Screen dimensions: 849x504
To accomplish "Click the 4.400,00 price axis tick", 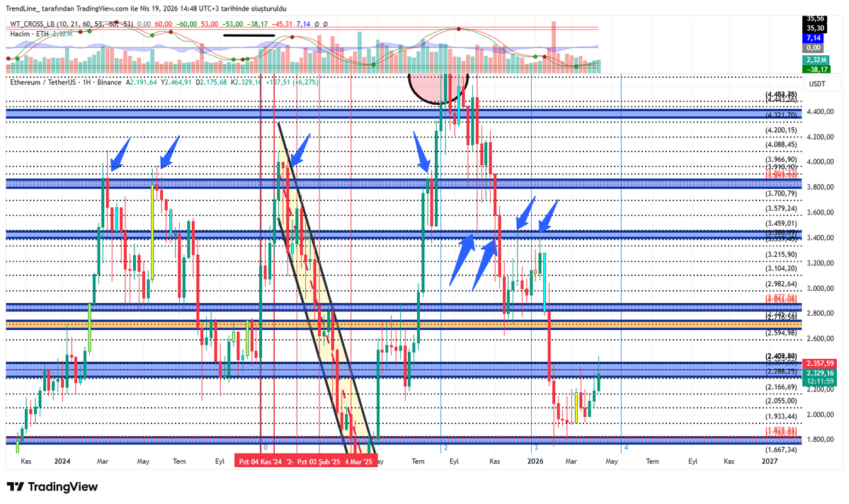I will pyautogui.click(x=820, y=112).
